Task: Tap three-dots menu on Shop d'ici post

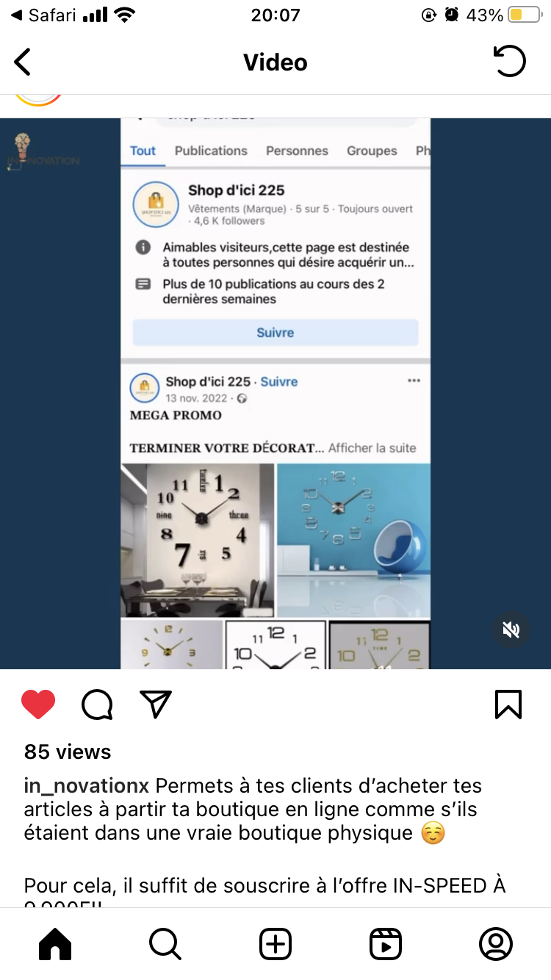Action: 414,381
